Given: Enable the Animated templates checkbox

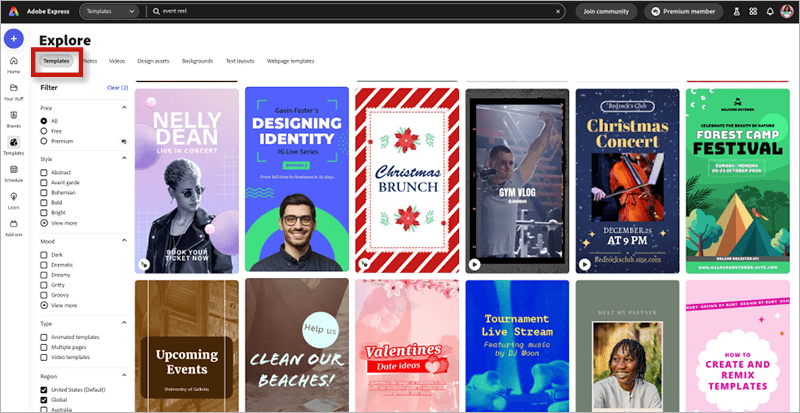Looking at the screenshot, I should pos(44,337).
